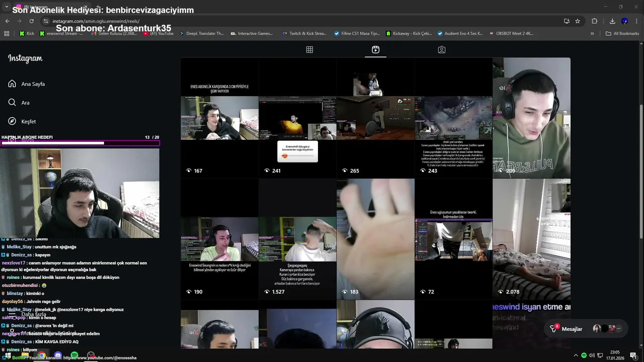Screen dimensions: 644x362
Task: Click the install app icon in address bar
Action: 567,21
